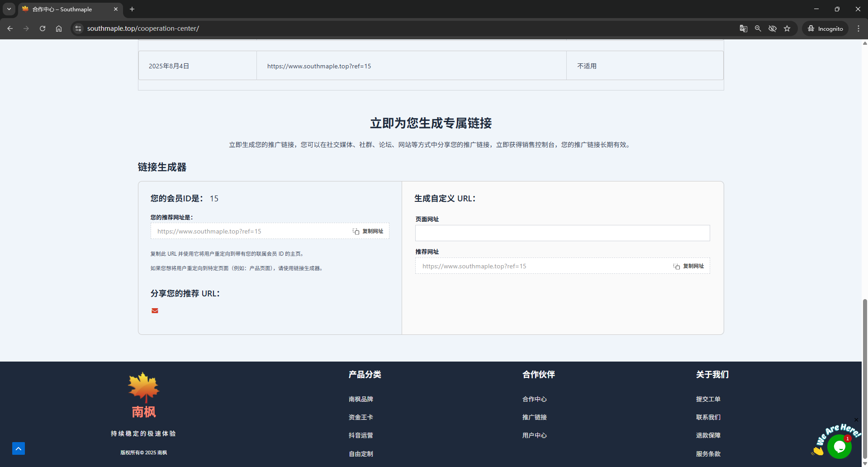Open Google Translate icon in the address bar
The height and width of the screenshot is (467, 868).
pos(743,28)
